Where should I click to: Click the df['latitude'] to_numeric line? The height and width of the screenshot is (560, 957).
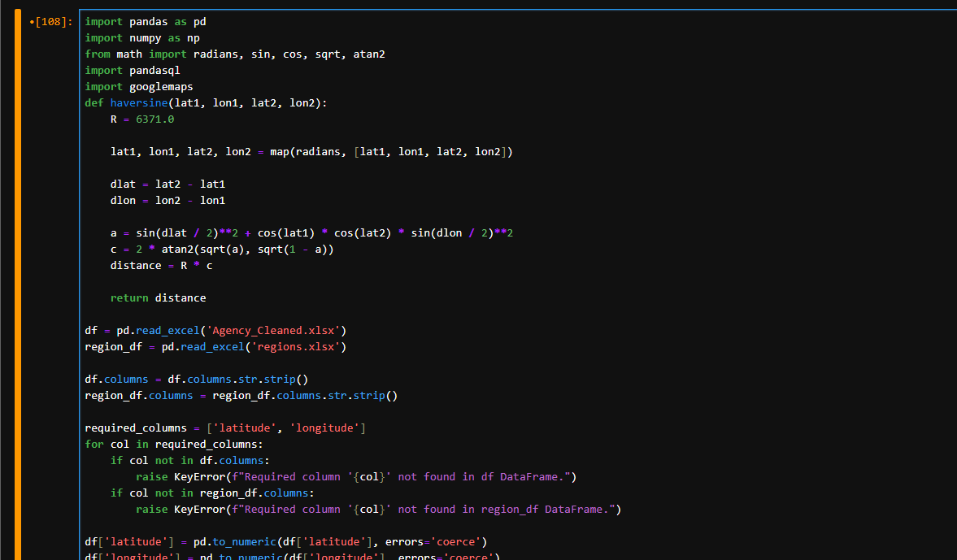pyautogui.click(x=285, y=541)
